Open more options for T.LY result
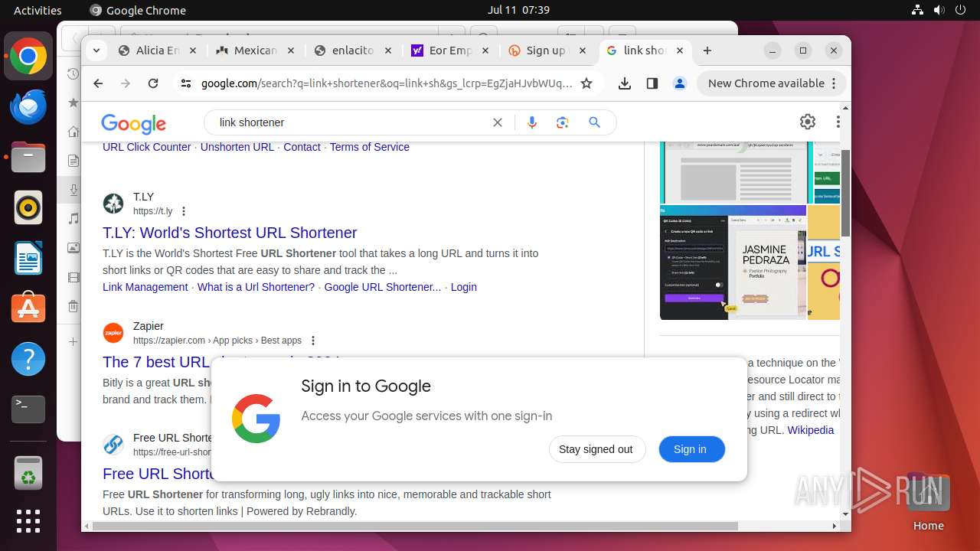The width and height of the screenshot is (980, 551). pyautogui.click(x=183, y=211)
